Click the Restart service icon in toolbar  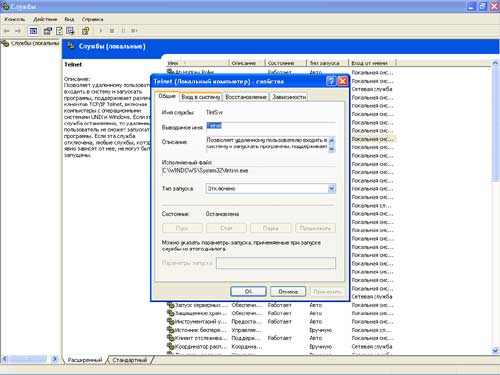(134, 31)
